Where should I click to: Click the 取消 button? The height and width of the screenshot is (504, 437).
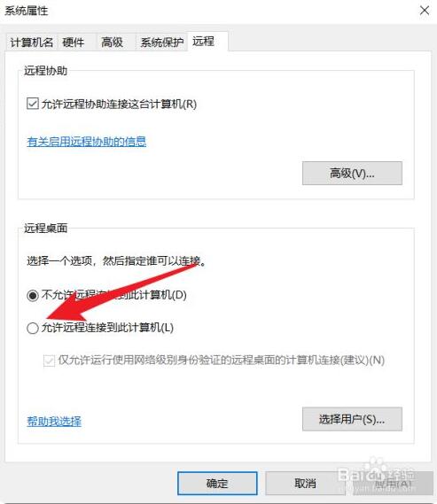tap(305, 483)
